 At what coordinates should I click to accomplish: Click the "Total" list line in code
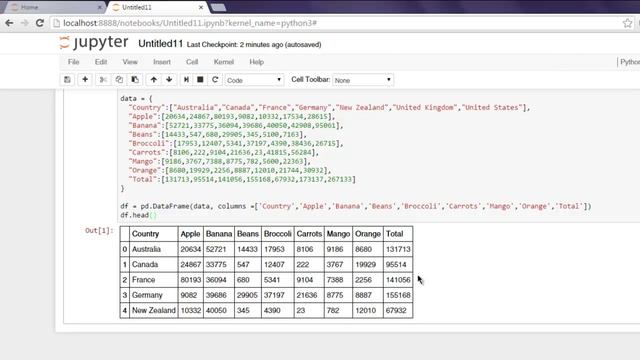click(x=242, y=180)
